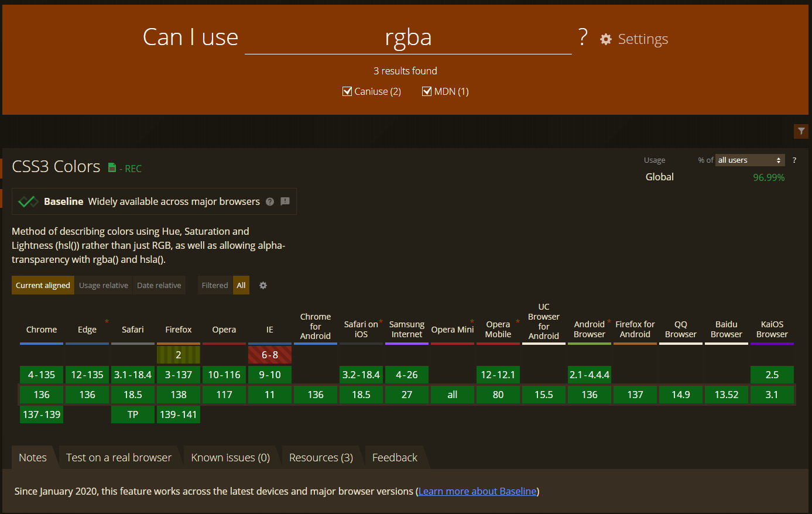The height and width of the screenshot is (514, 812).
Task: Select the Current aligned view
Action: (43, 285)
